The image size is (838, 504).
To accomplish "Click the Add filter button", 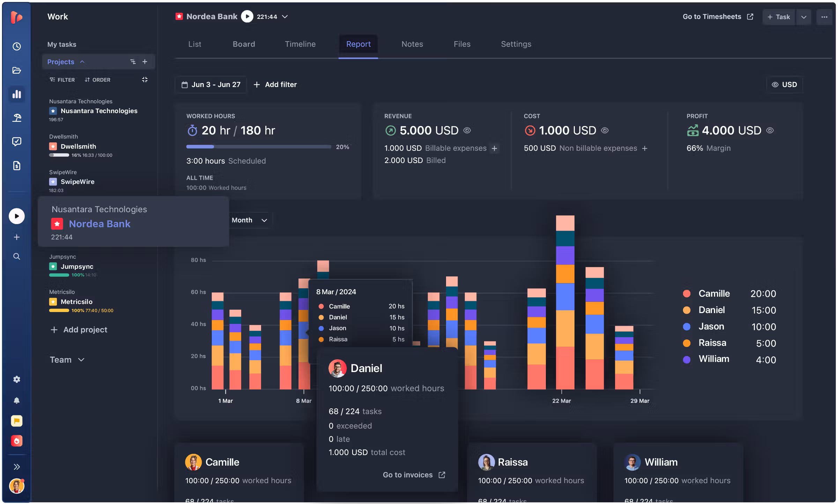I will pos(275,84).
